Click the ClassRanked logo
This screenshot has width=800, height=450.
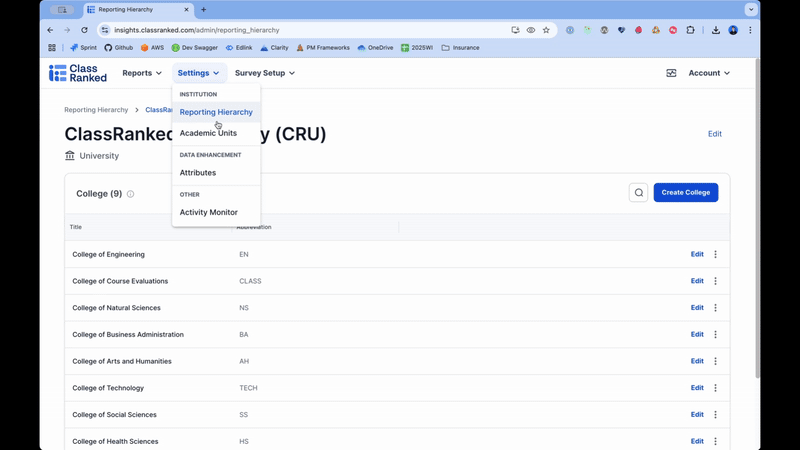tap(78, 73)
